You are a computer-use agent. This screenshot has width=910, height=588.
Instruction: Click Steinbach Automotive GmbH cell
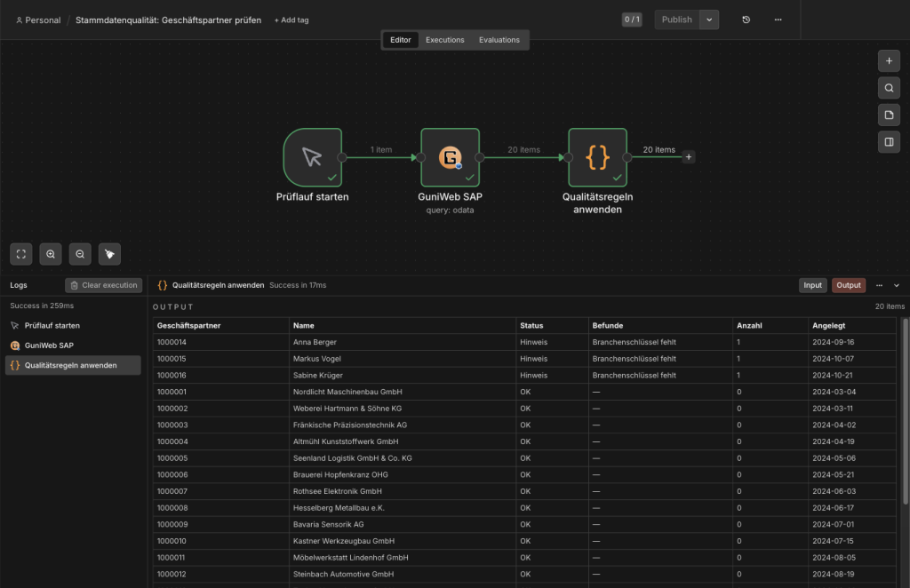(x=403, y=574)
